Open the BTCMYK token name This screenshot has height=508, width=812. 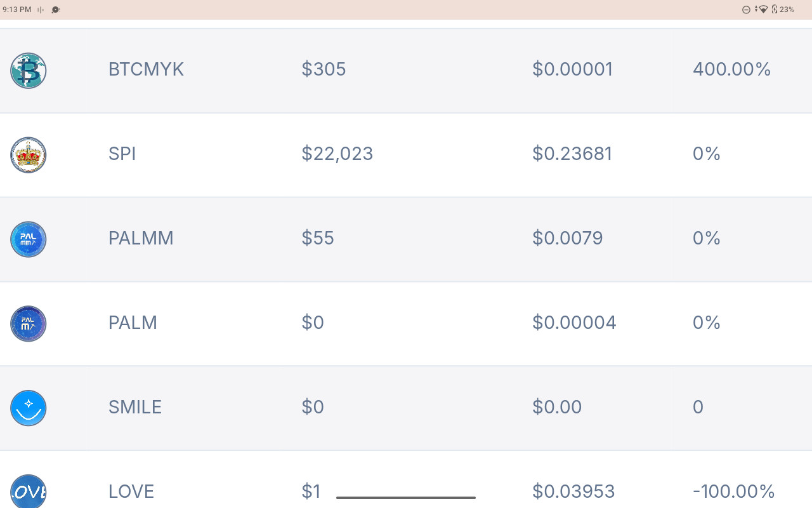(146, 69)
